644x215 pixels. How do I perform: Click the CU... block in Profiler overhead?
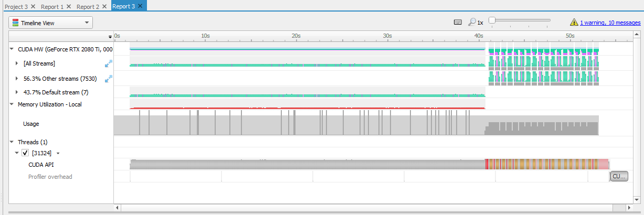coord(619,177)
